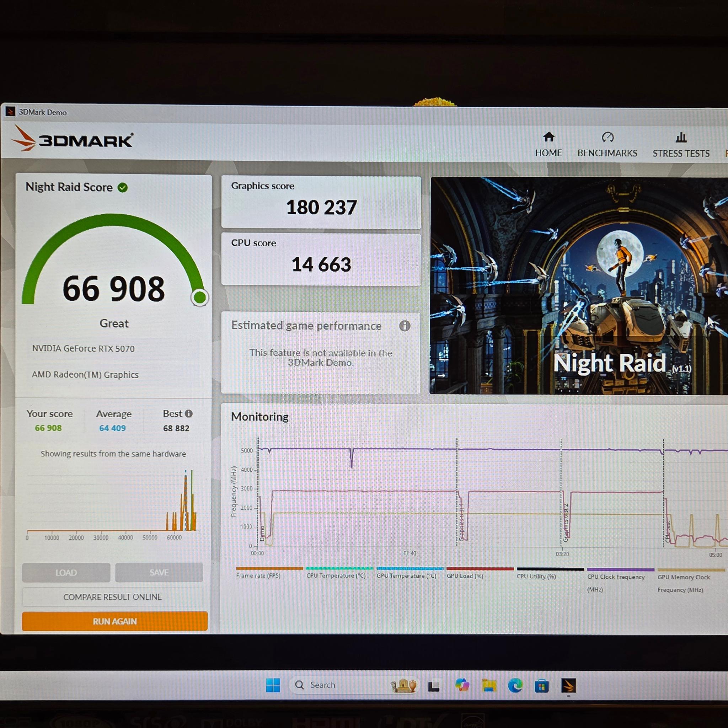Image resolution: width=728 pixels, height=728 pixels.
Task: Click 3DMark icon in taskbar
Action: point(568,685)
